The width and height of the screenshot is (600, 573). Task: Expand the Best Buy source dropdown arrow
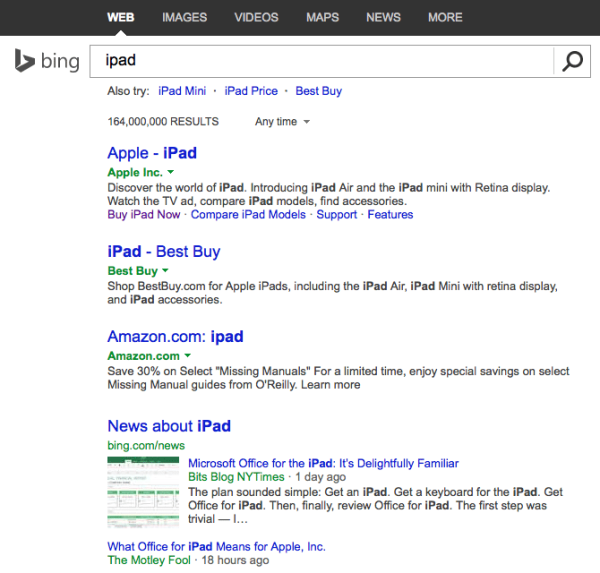tap(165, 271)
